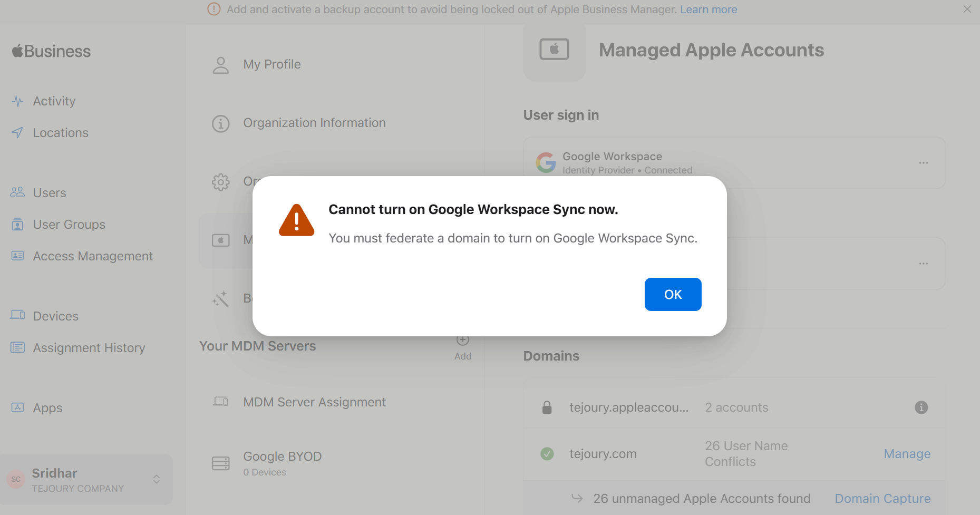Click the Apple Business logo

(51, 51)
